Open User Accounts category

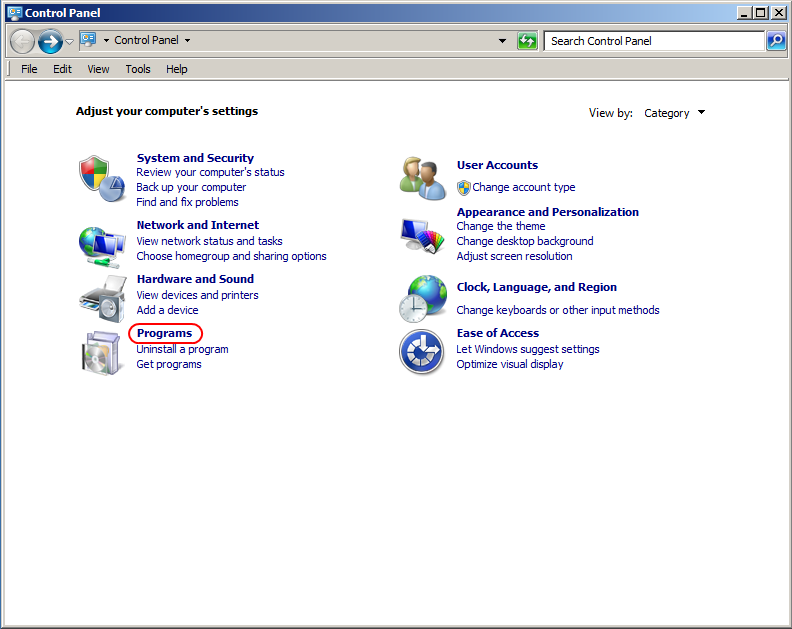498,165
